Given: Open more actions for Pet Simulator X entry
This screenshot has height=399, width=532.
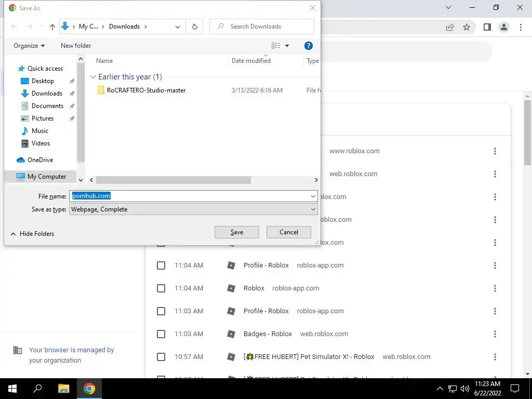Looking at the screenshot, I should pos(495,357).
